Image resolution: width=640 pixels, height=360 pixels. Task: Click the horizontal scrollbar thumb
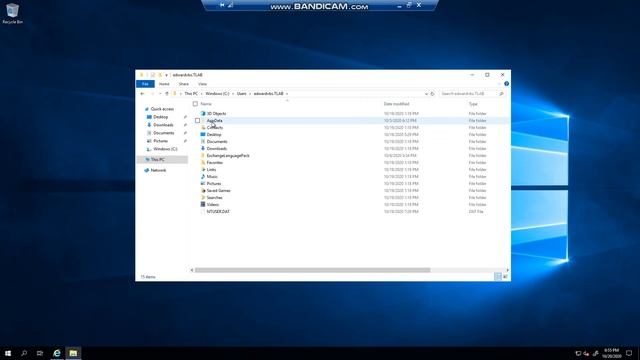point(313,270)
